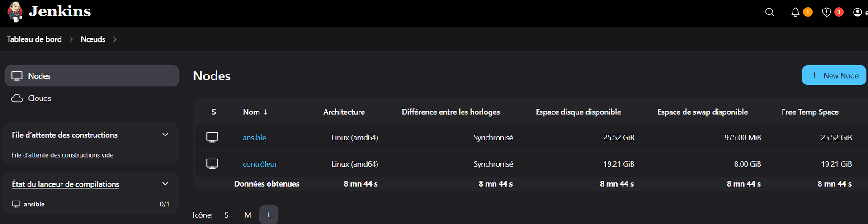
Task: Click 19.21 GiB under Espace disque disponible
Action: pos(618,164)
